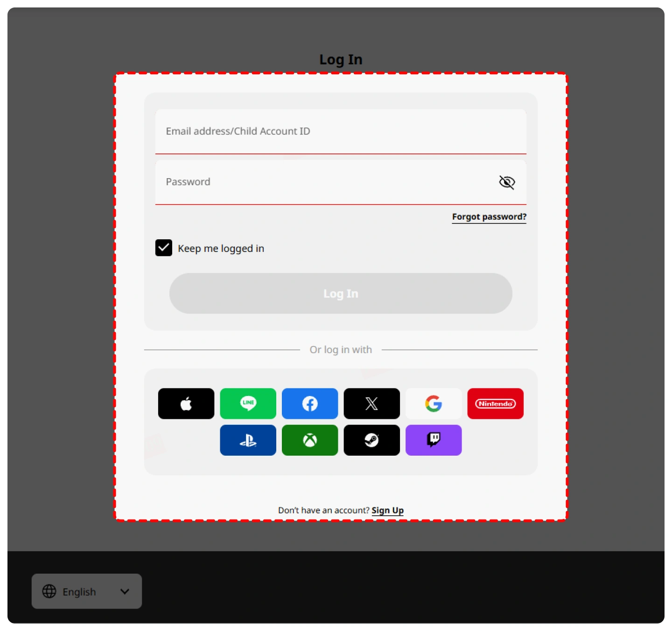The image size is (672, 631).
Task: Open the Forgot password? link
Action: [489, 217]
